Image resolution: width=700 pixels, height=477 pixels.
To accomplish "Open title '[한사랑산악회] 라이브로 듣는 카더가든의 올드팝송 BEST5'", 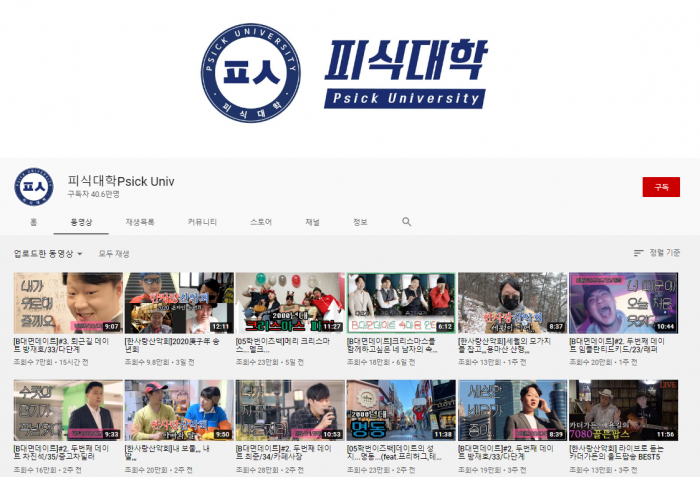I will coord(617,452).
